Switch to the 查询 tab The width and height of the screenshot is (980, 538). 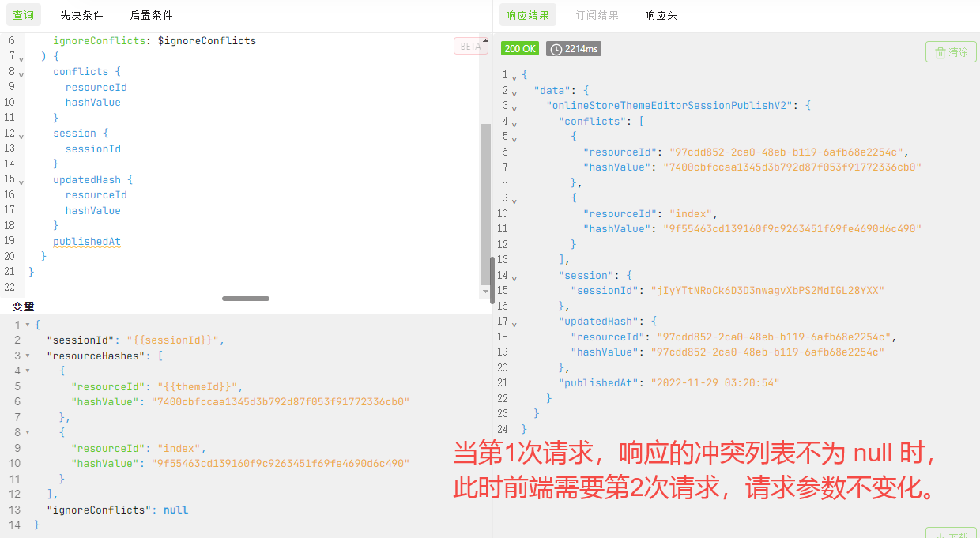point(23,15)
